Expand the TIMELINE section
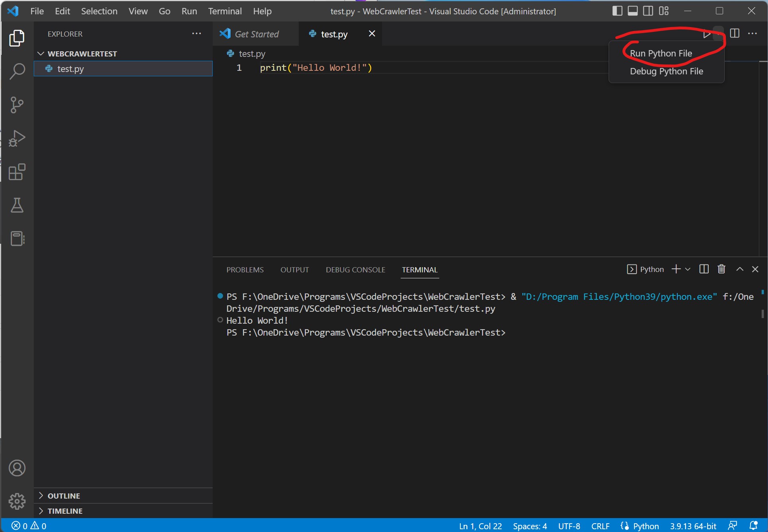The height and width of the screenshot is (532, 768). (123, 511)
